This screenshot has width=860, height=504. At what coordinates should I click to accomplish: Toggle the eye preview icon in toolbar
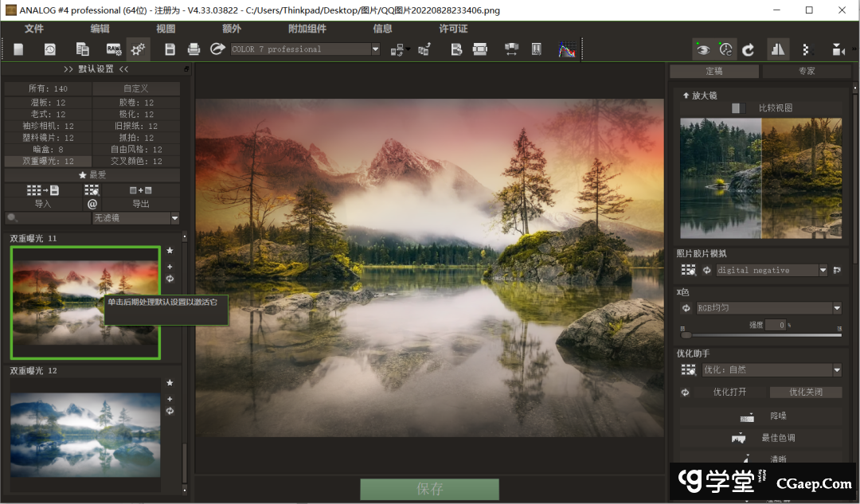click(702, 49)
